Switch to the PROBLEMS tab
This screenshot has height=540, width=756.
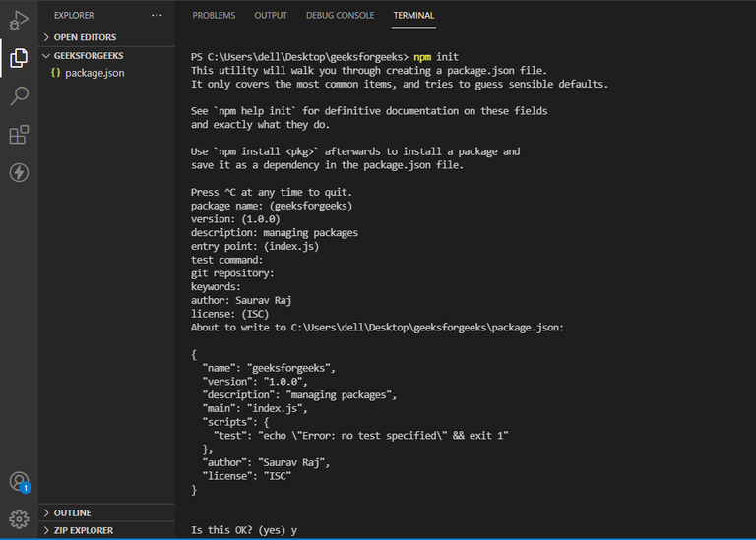pos(214,16)
